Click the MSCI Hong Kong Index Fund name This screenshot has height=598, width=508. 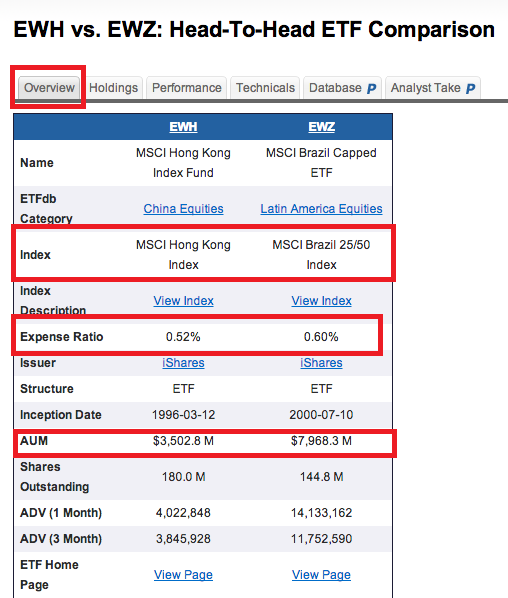pos(183,163)
